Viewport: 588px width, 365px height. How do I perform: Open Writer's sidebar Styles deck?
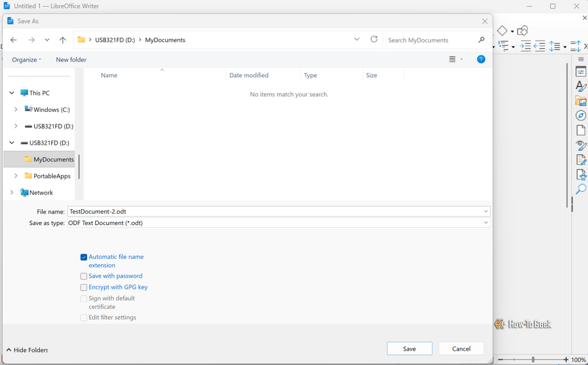[581, 87]
